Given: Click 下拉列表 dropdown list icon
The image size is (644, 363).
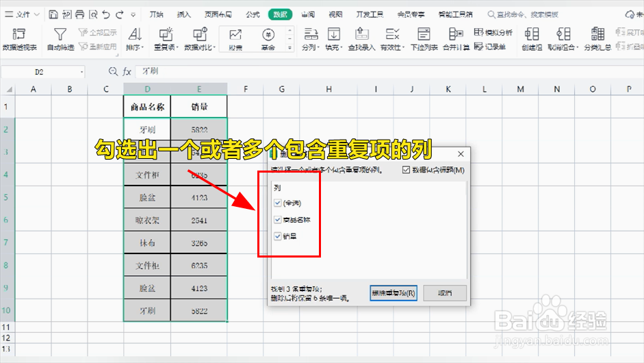Looking at the screenshot, I should 424,40.
